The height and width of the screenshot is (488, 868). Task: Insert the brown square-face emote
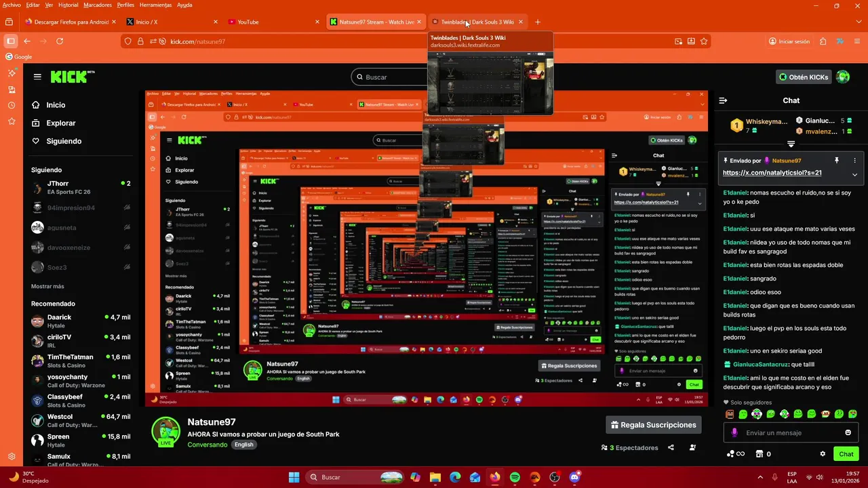tap(730, 414)
